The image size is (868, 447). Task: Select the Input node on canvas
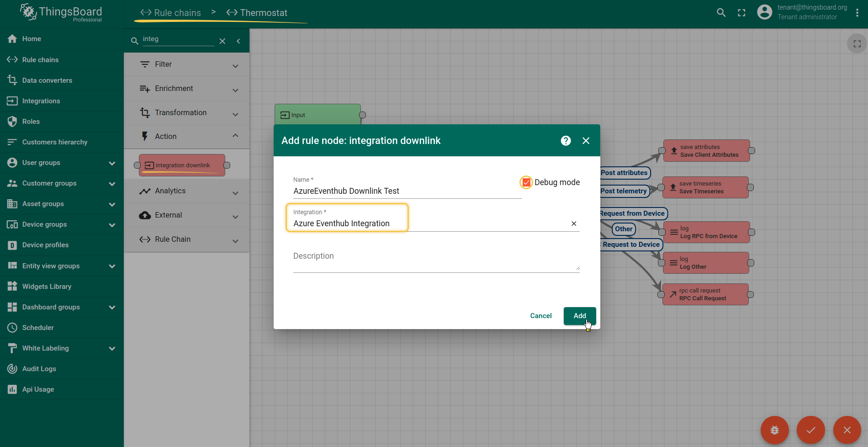click(x=318, y=114)
